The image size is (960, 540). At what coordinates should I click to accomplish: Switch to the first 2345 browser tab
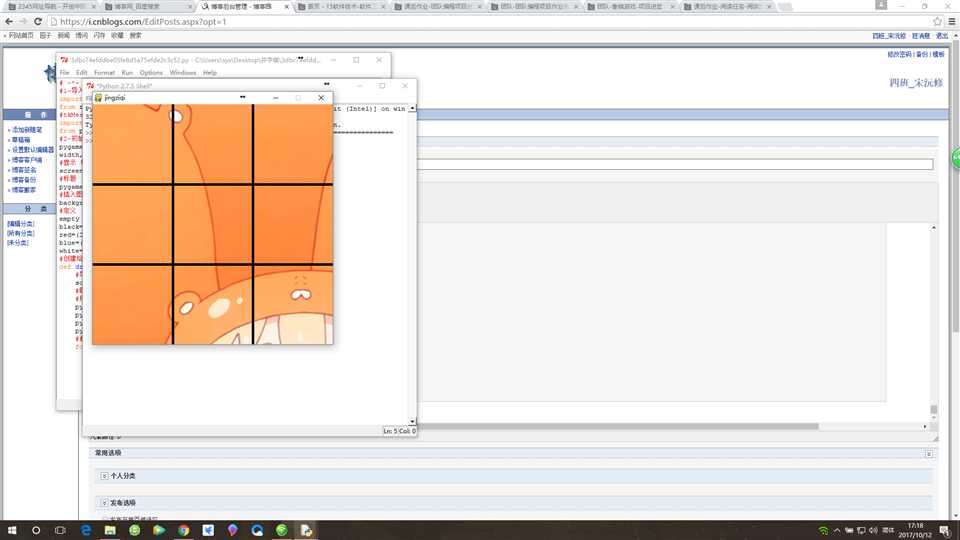[x=50, y=6]
